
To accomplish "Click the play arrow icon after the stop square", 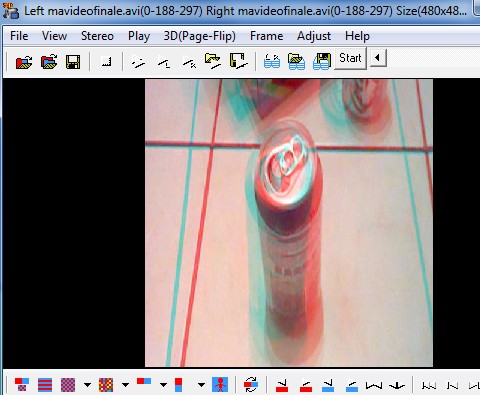I will [x=138, y=62].
